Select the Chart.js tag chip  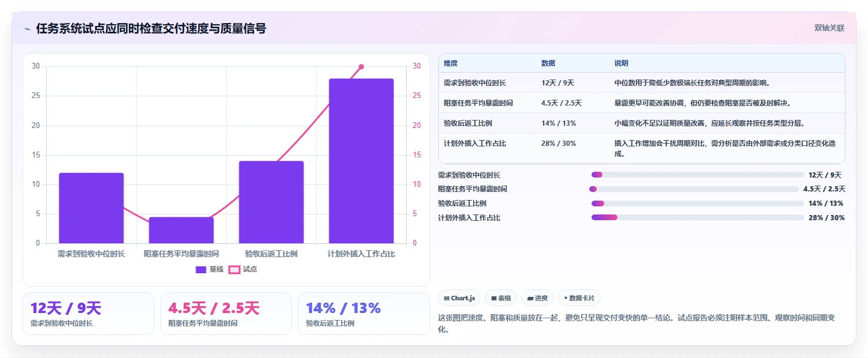coord(459,298)
